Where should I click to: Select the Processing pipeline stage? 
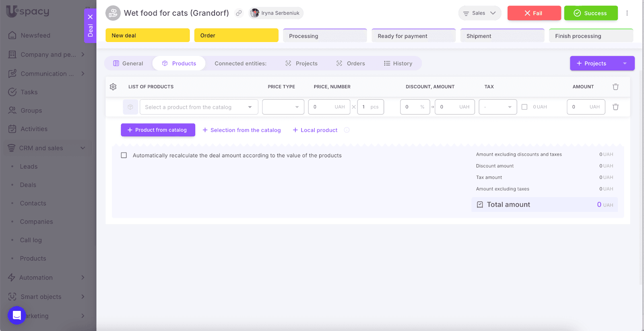324,36
